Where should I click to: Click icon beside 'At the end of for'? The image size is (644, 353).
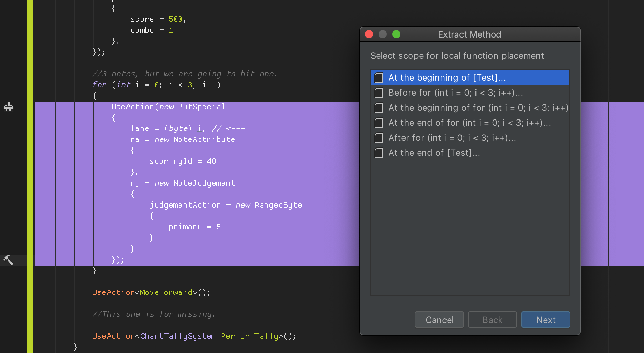point(379,123)
